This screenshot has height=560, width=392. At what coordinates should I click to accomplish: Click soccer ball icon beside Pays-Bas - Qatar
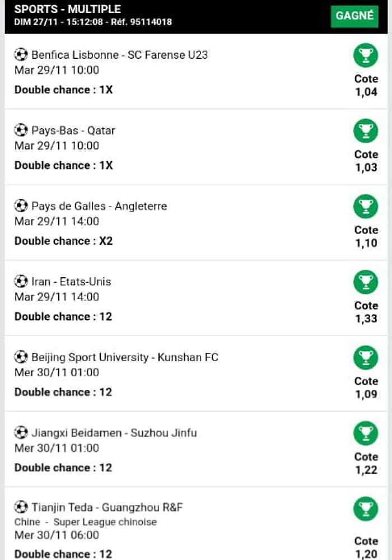click(x=21, y=130)
